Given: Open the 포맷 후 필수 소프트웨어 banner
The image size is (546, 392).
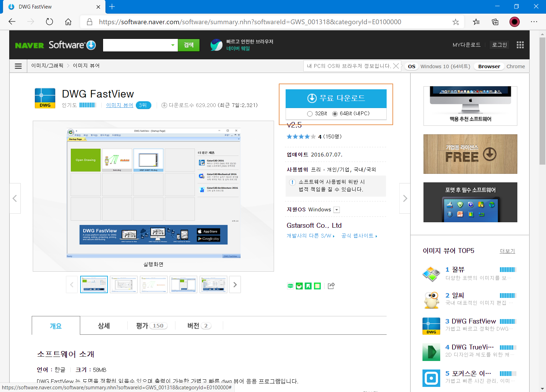Looking at the screenshot, I should pyautogui.click(x=470, y=202).
